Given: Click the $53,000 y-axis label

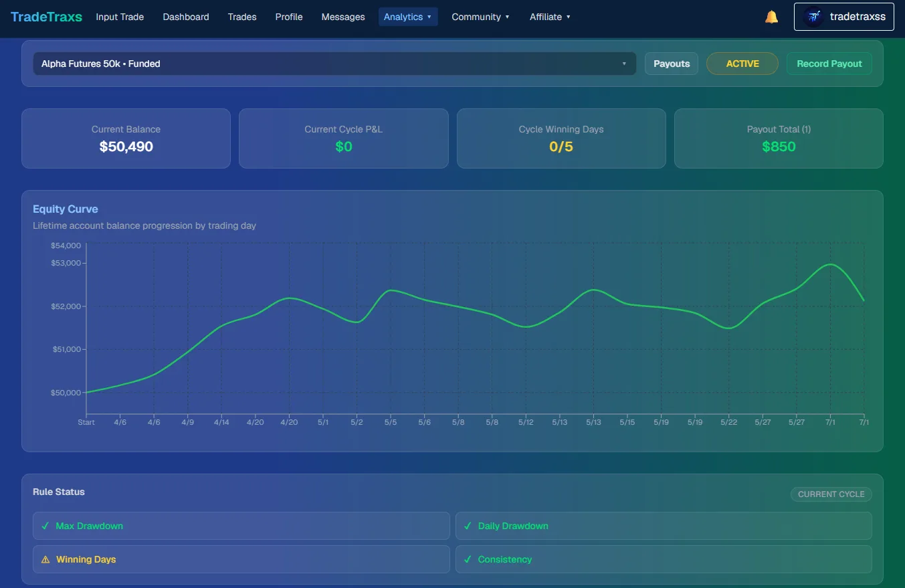Looking at the screenshot, I should click(x=66, y=263).
